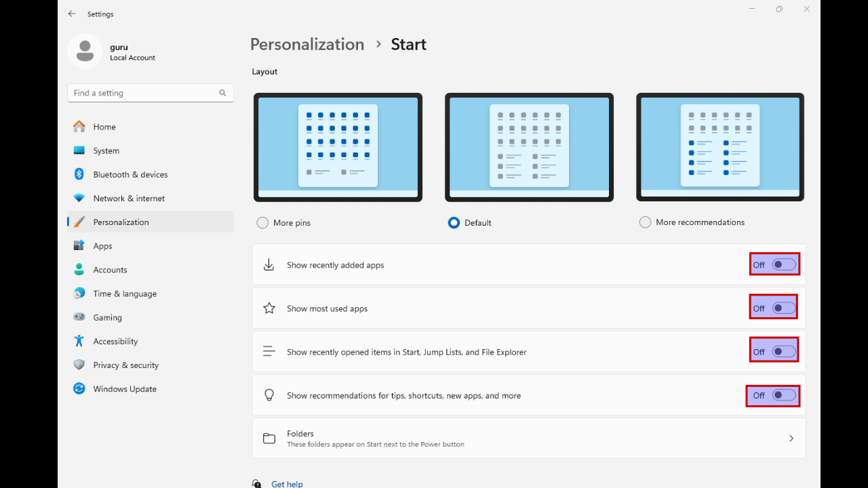Navigate to Personalization breadcrumb
The height and width of the screenshot is (488, 868).
pos(307,44)
